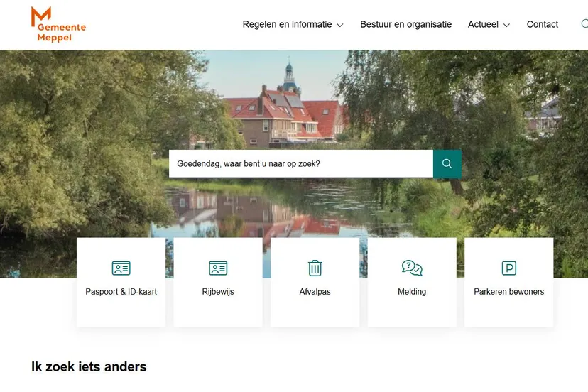This screenshot has width=588, height=392.
Task: Go to Bestuur en organisatie
Action: 405,24
